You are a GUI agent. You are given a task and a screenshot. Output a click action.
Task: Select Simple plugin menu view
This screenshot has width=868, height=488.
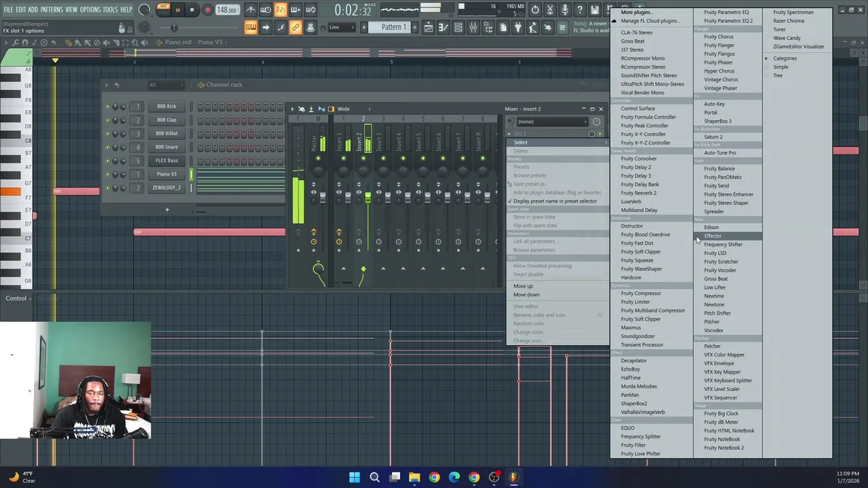point(781,67)
